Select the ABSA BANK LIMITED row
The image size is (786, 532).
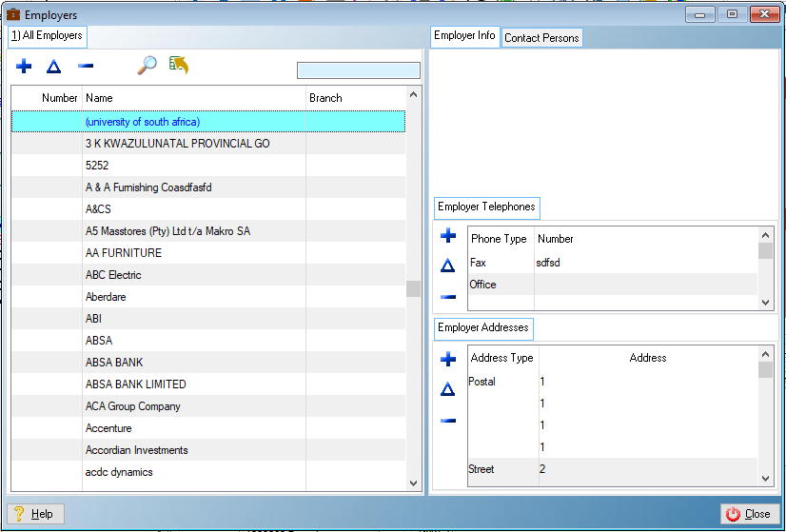135,384
